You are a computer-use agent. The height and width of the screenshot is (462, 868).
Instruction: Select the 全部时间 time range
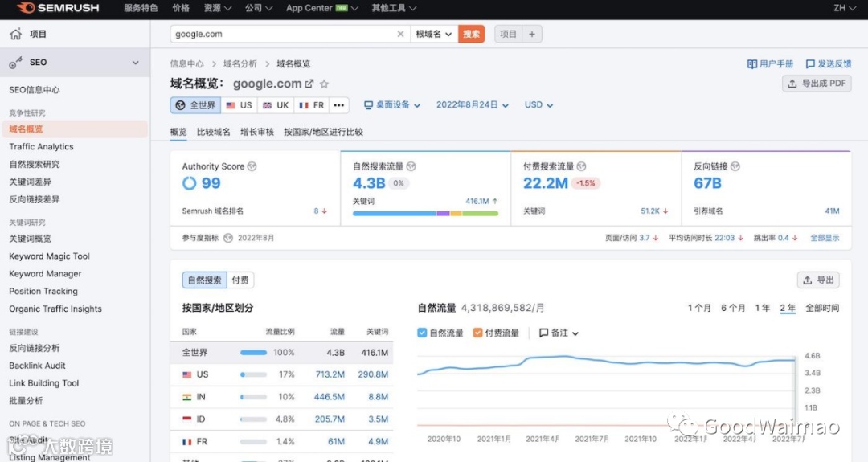(822, 308)
